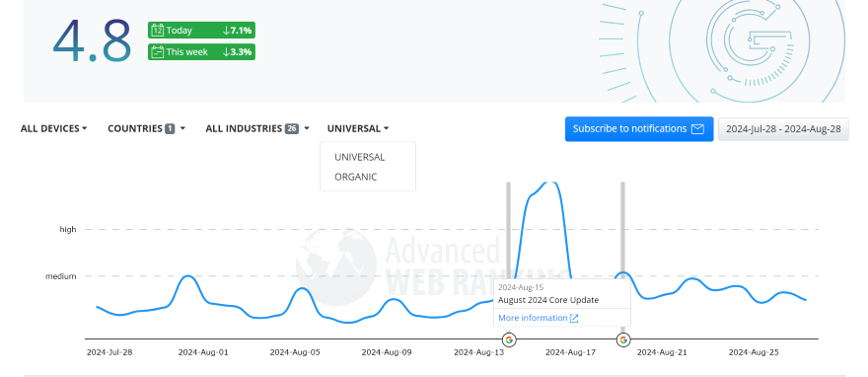Click the 2024-Aug-01 axis date label
This screenshot has width=868, height=377.
pos(202,352)
